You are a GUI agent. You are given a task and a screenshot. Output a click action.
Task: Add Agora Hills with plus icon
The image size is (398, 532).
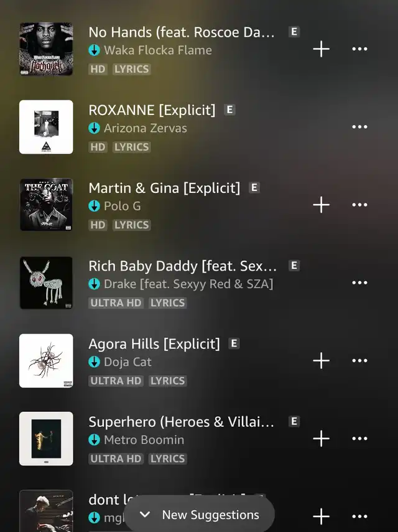tap(321, 361)
